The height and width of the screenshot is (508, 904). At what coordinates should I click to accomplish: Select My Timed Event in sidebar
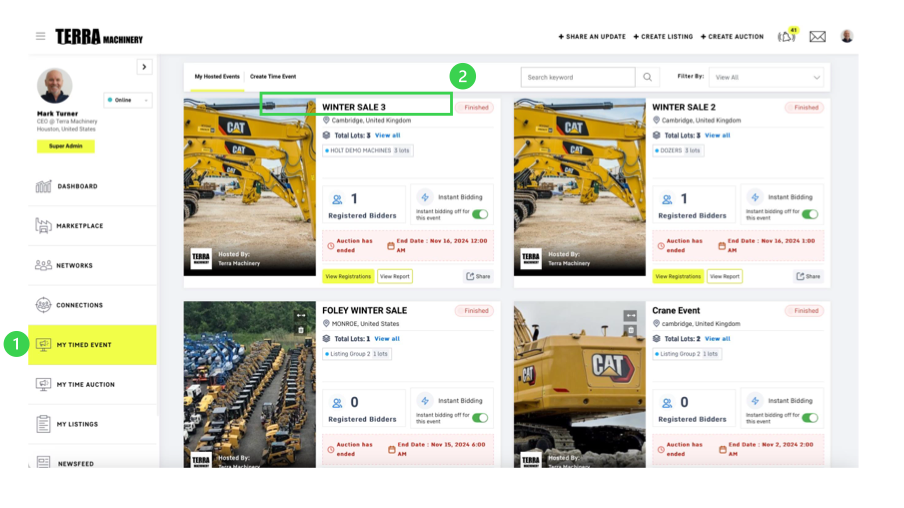click(92, 345)
